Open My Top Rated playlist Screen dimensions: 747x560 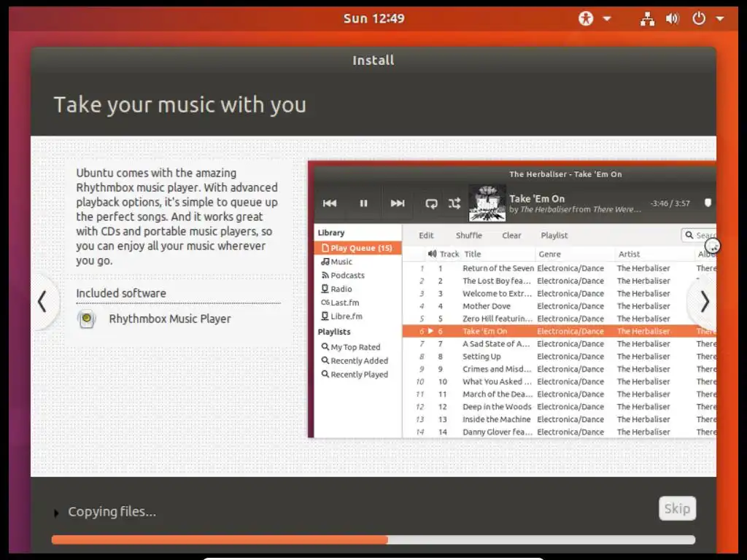[351, 347]
